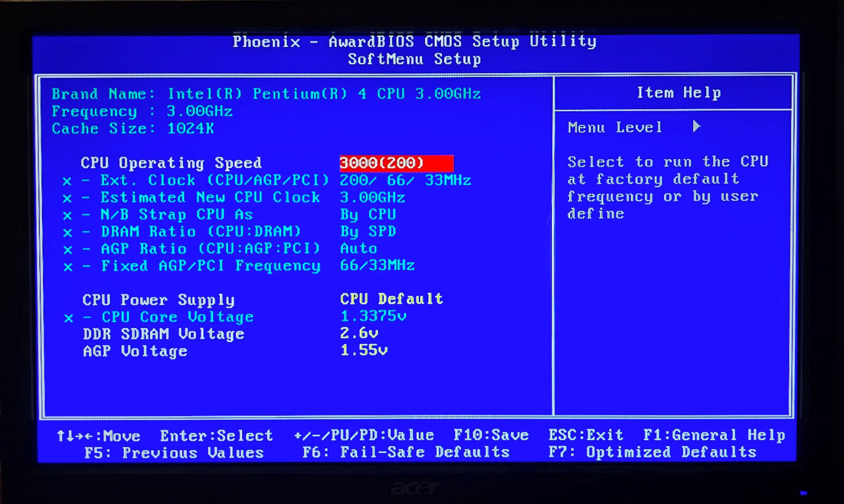Click the CPU Default power supply value
The width and height of the screenshot is (844, 504).
coord(391,299)
